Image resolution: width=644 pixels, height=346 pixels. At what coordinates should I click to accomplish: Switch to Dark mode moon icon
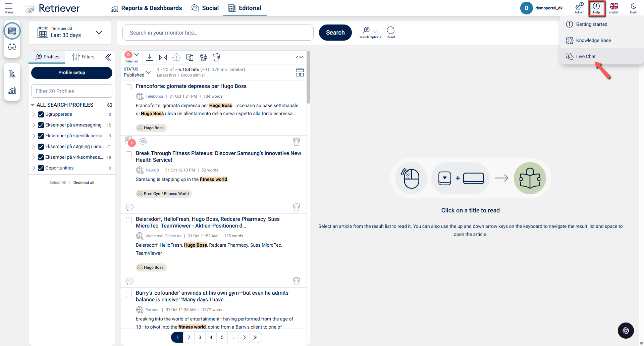click(x=633, y=8)
